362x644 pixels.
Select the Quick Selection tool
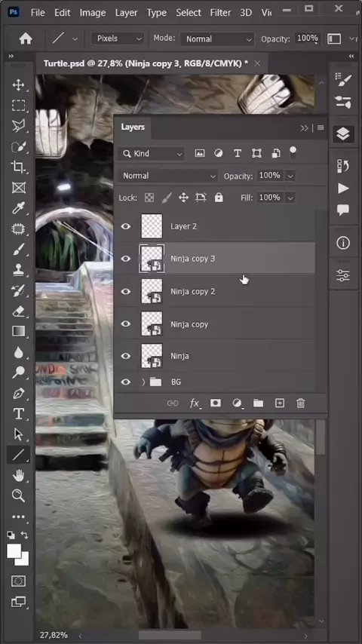(19, 146)
